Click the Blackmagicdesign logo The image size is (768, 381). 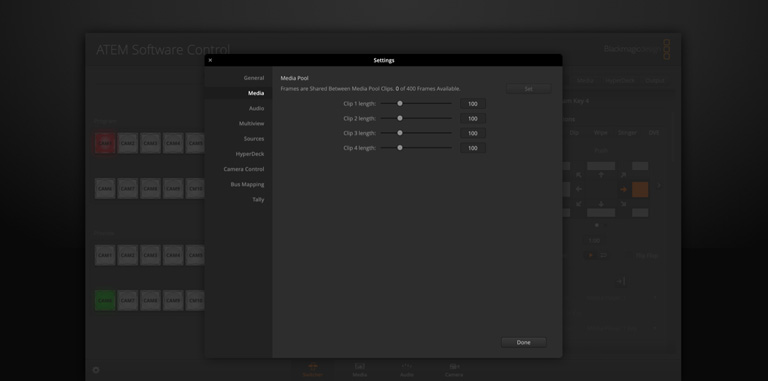point(636,49)
